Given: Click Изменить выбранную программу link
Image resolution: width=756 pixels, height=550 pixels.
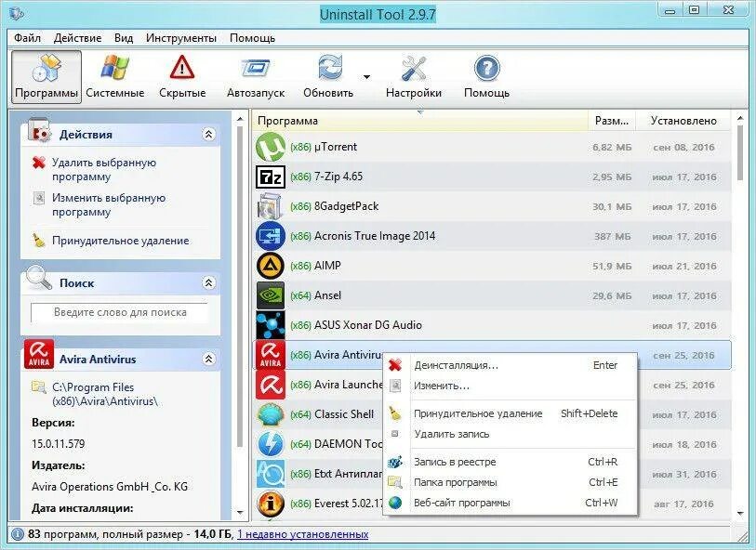Looking at the screenshot, I should click(x=109, y=204).
